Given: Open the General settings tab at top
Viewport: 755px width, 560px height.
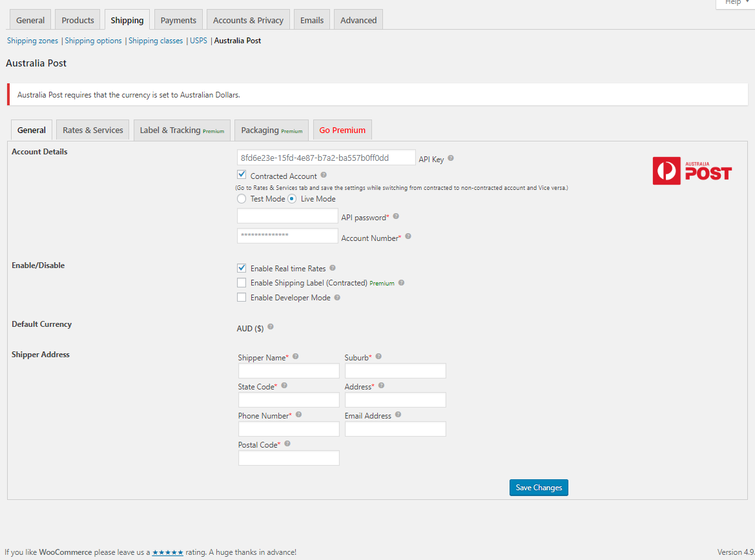Looking at the screenshot, I should (30, 20).
